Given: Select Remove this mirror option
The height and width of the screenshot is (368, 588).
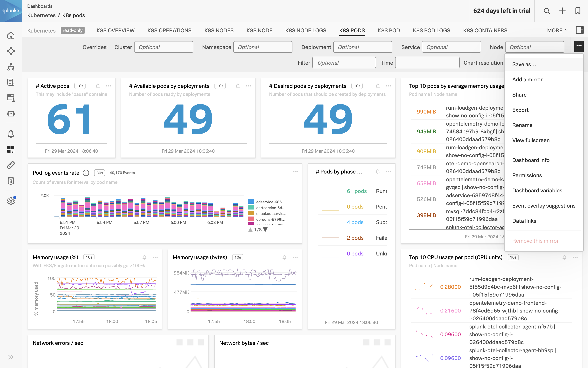Looking at the screenshot, I should [x=544, y=241].
